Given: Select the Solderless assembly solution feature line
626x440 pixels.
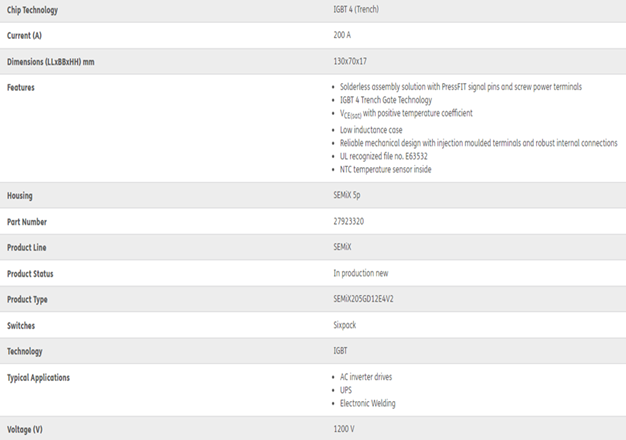Looking at the screenshot, I should coord(461,87).
